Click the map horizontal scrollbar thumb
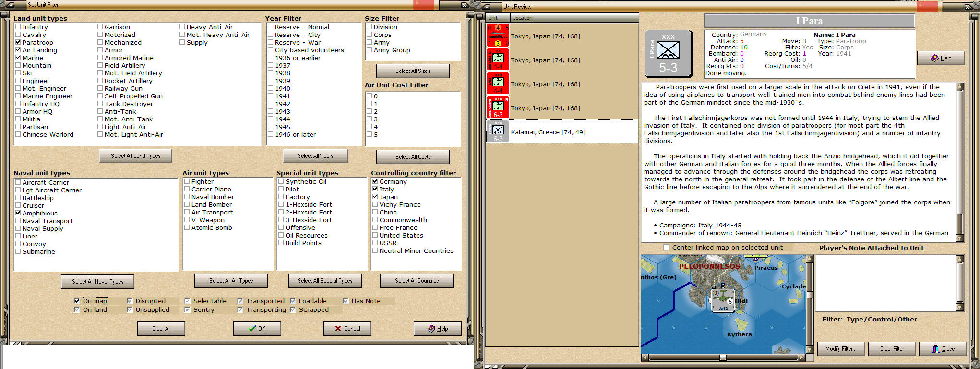The image size is (980, 369). tap(723, 357)
